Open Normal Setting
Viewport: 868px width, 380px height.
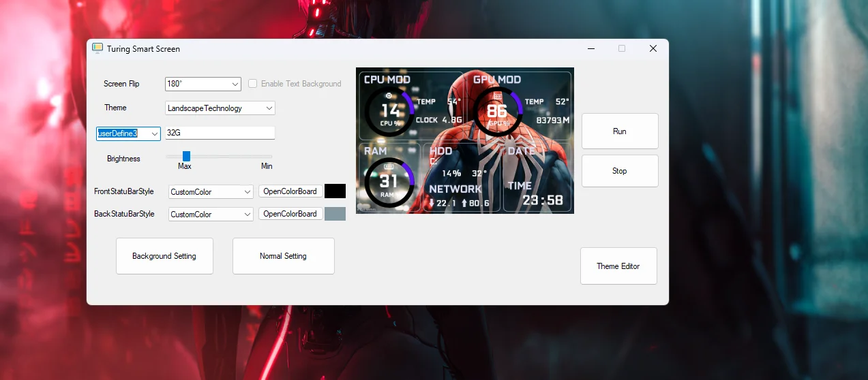click(x=284, y=256)
